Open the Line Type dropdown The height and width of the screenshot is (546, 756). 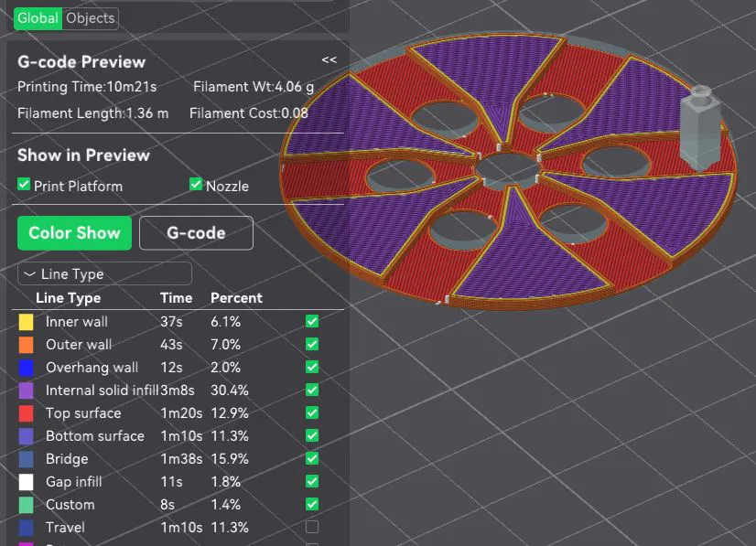coord(104,273)
